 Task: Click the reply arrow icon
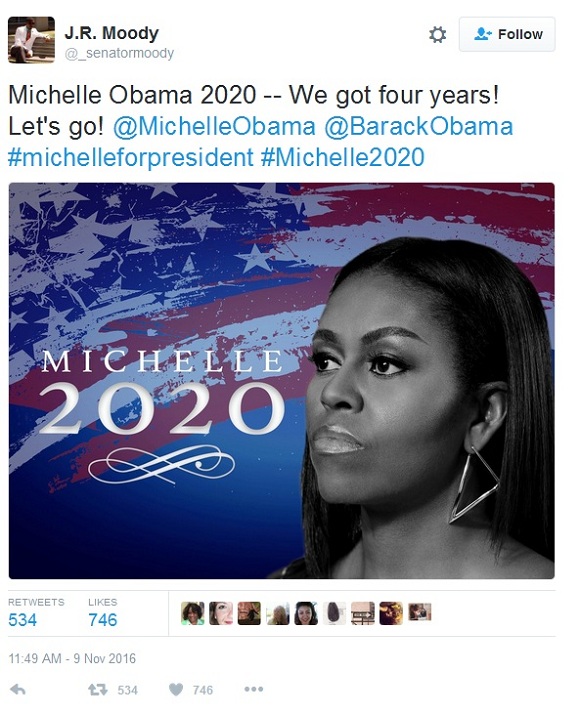click(18, 690)
